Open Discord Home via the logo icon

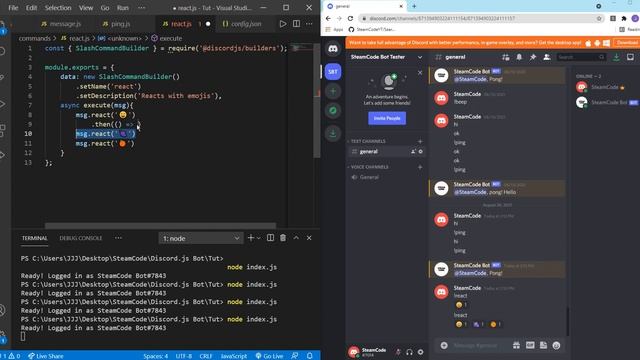pyautogui.click(x=333, y=49)
